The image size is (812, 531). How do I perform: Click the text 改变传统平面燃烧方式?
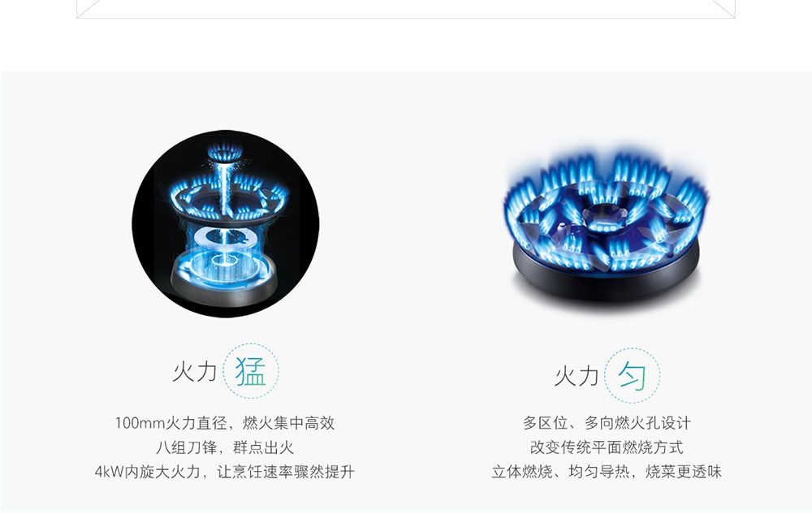pos(607,447)
